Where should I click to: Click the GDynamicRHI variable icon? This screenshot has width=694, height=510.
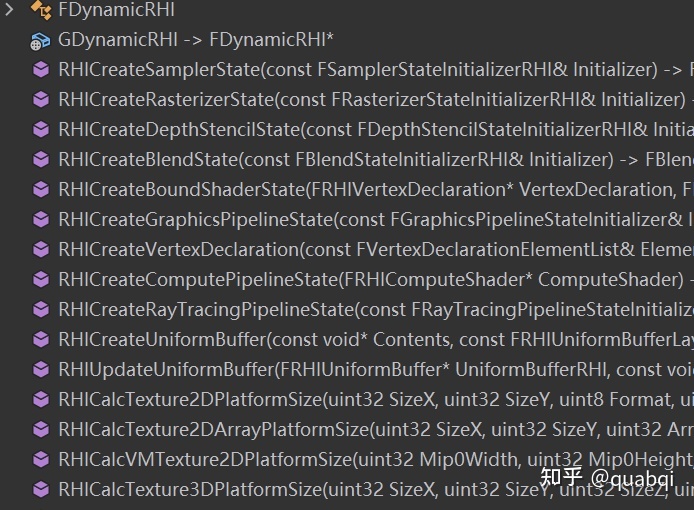coord(41,41)
